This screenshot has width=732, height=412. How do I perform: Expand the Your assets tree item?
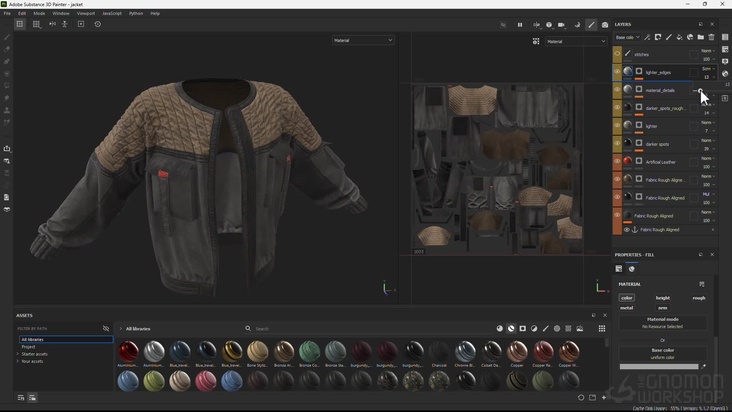(18, 361)
